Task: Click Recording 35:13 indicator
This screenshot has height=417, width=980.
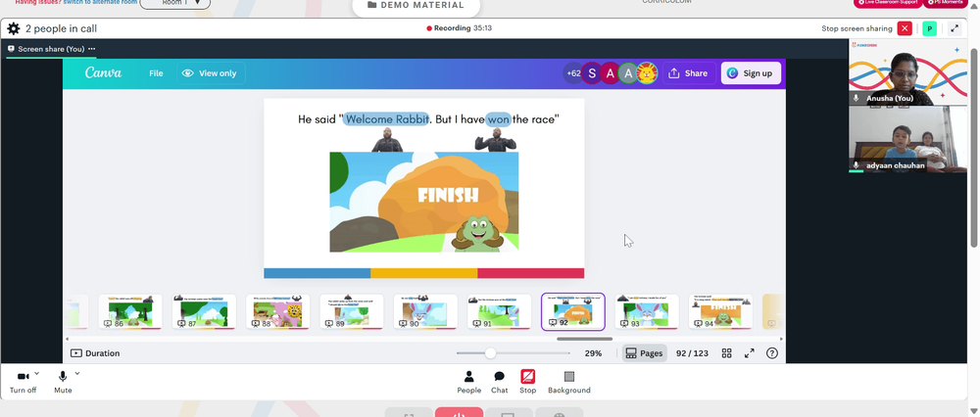Action: (x=459, y=28)
